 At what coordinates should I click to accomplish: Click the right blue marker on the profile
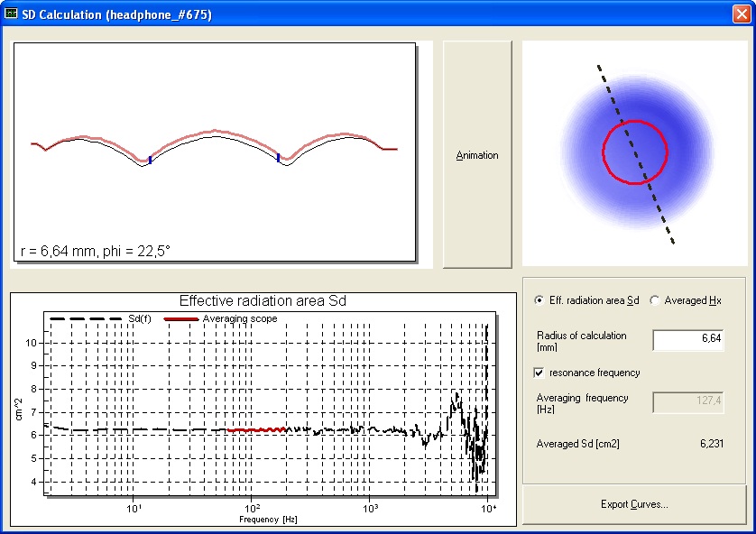[279, 157]
